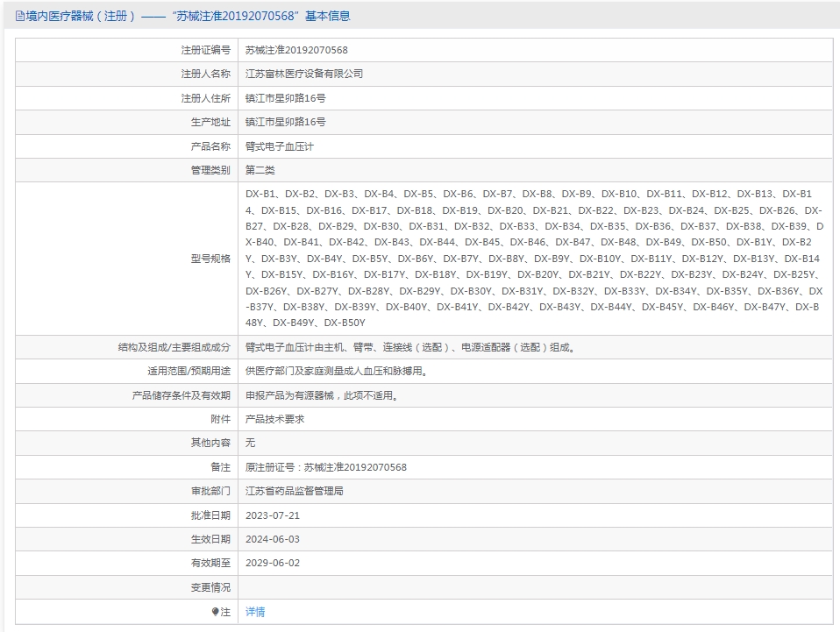Click the 型号规格 label

click(210, 259)
